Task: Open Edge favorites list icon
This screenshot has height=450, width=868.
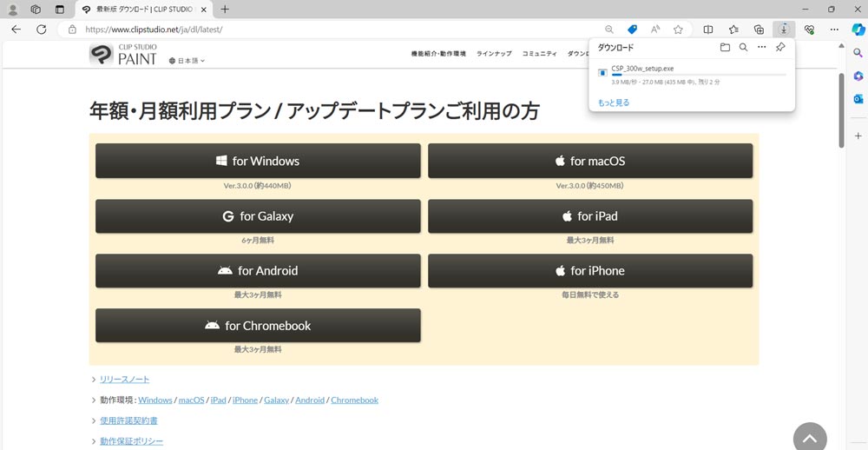Action: (733, 29)
